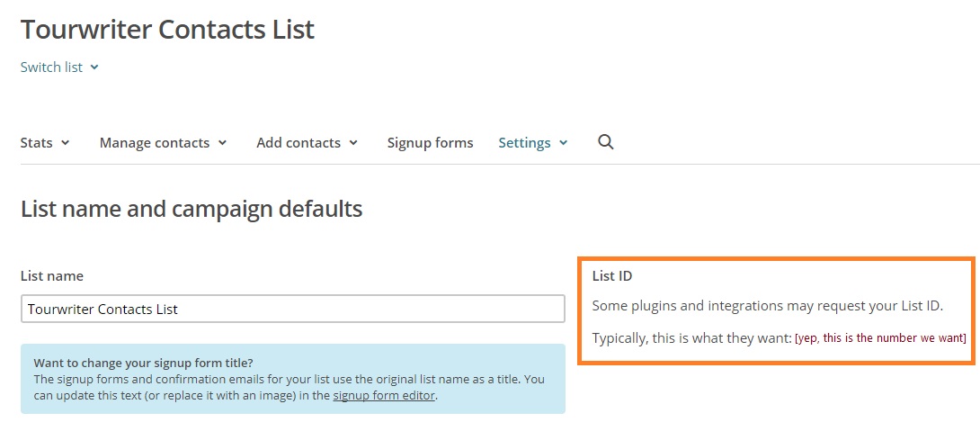Click the Tourwriter Contacts List page title
The image size is (980, 440).
point(167,29)
